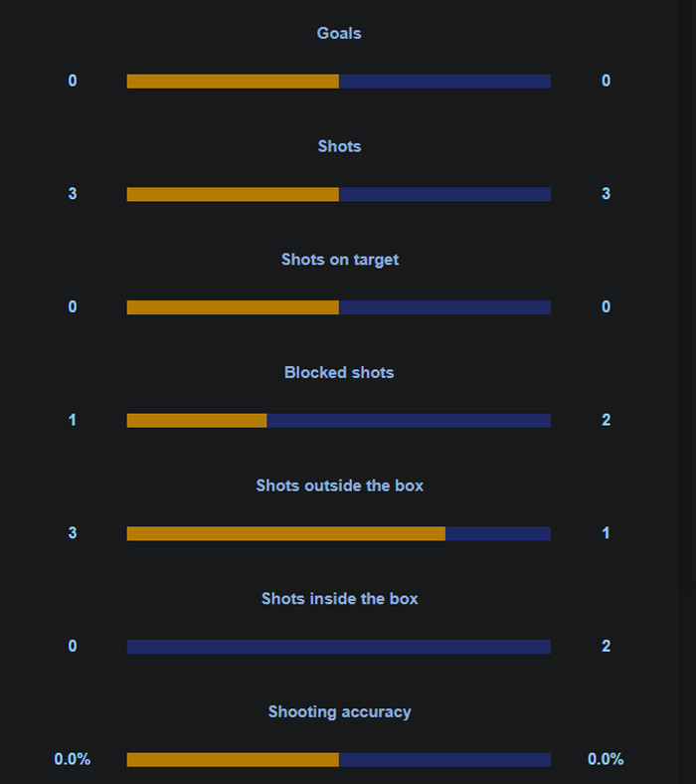Click the Shooting accuracy label
Viewport: 696px width, 784px height.
click(339, 711)
